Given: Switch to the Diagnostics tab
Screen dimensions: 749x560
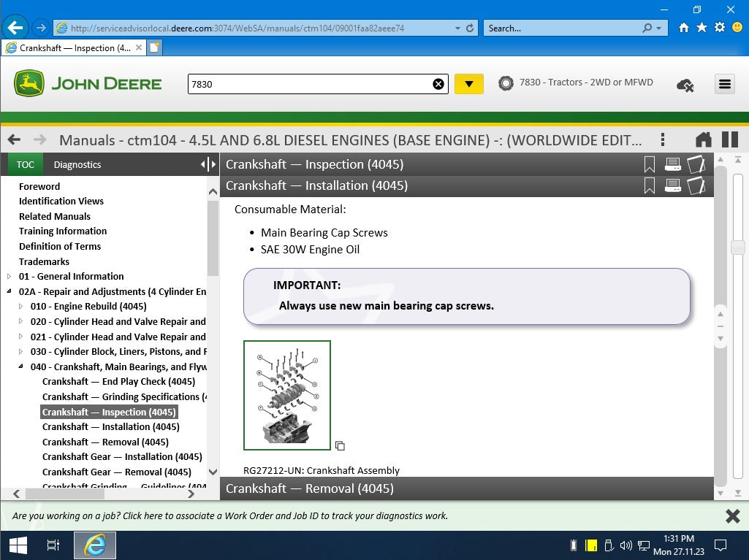Looking at the screenshot, I should (x=77, y=164).
